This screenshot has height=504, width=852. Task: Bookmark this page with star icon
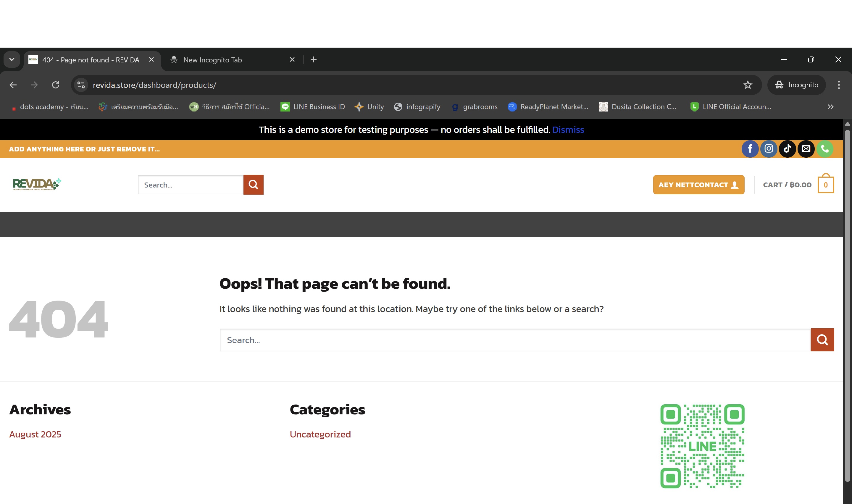click(x=747, y=85)
